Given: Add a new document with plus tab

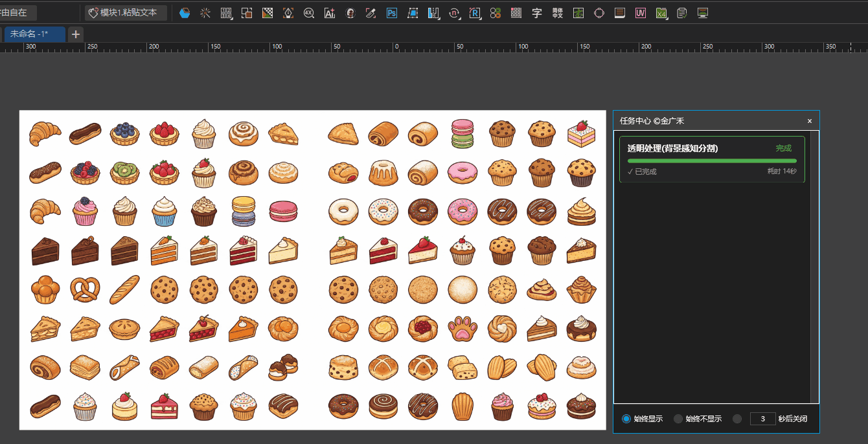Looking at the screenshot, I should (x=76, y=34).
